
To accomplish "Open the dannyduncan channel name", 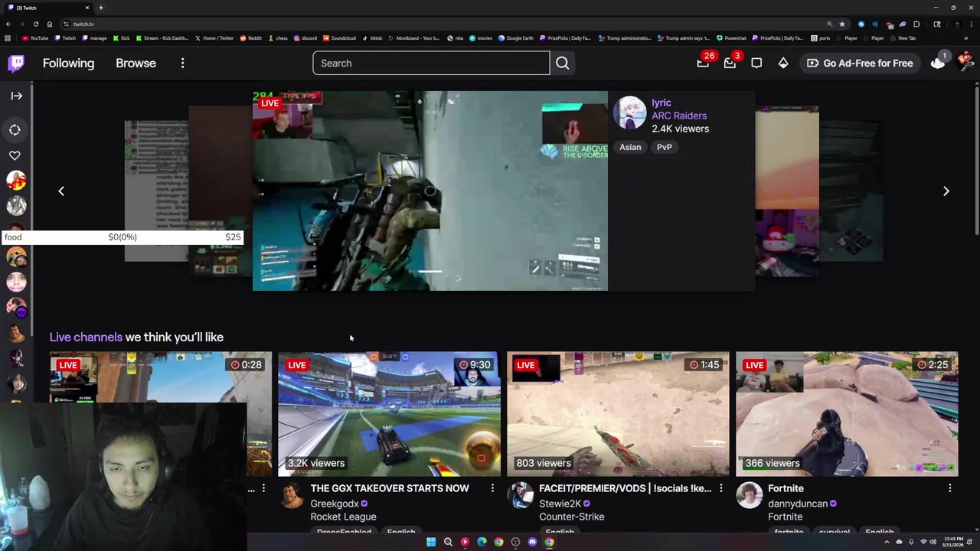I will (x=798, y=504).
